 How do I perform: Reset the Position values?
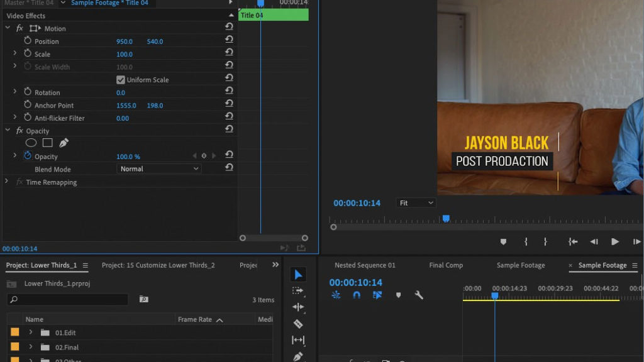[x=229, y=40]
